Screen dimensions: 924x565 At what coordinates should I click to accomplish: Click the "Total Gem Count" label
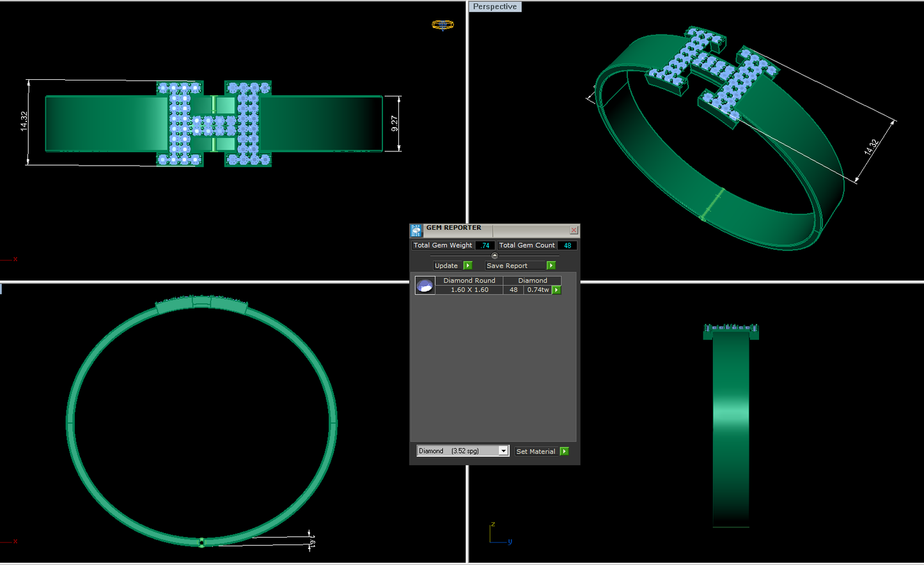[527, 245]
